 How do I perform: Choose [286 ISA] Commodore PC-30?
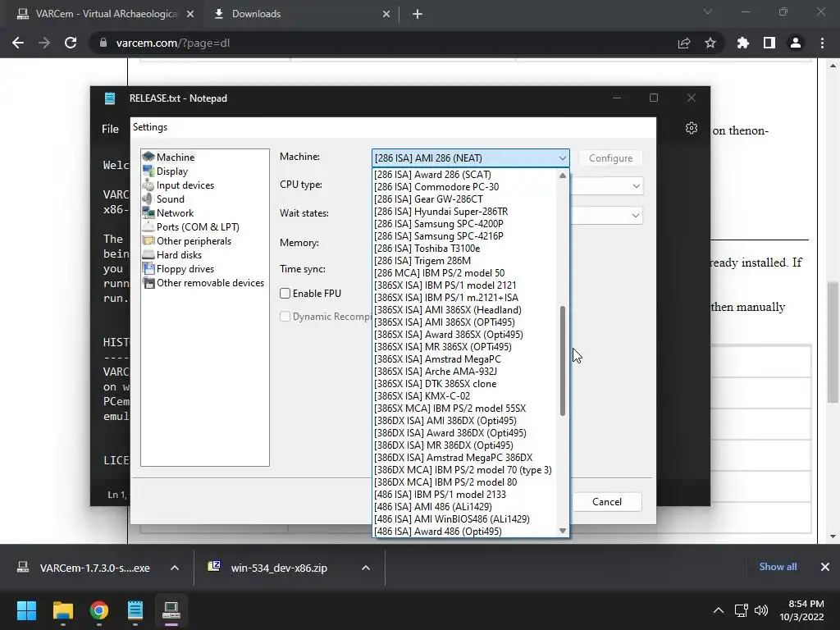tap(465, 187)
